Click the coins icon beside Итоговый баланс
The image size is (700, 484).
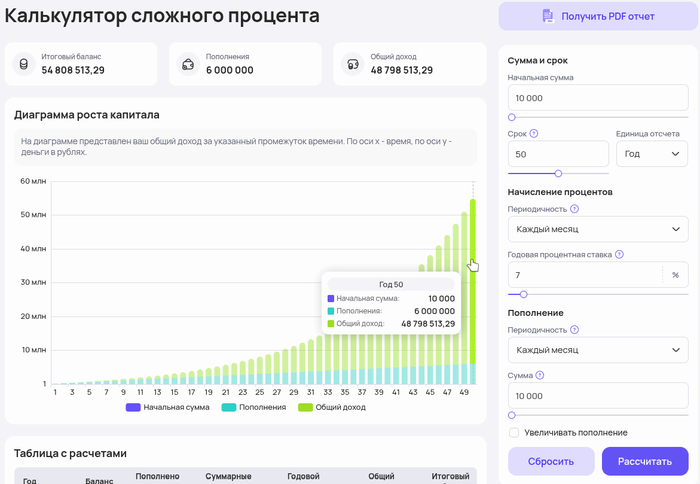tap(23, 64)
